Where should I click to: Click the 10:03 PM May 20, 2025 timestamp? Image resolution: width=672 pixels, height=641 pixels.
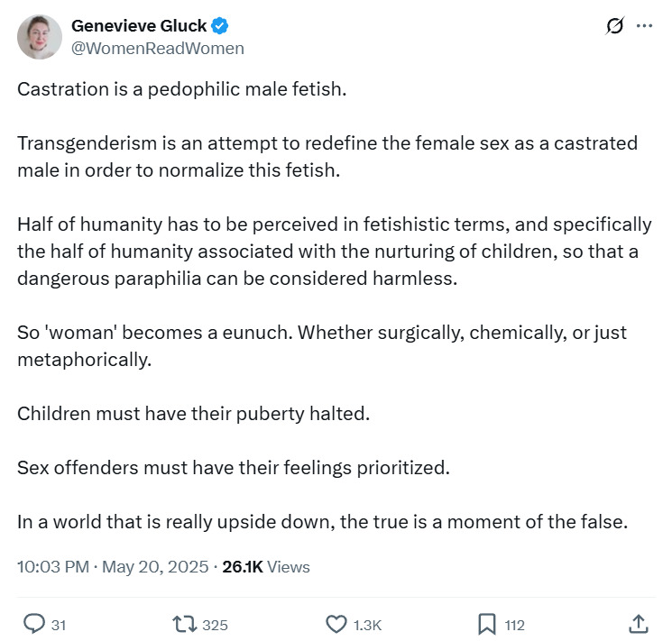113,567
